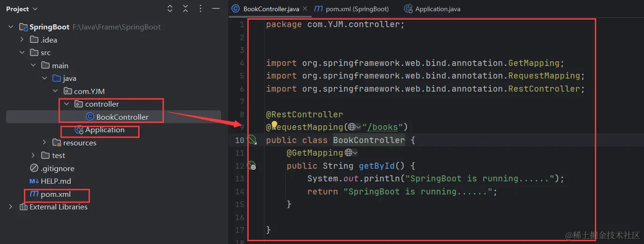The height and width of the screenshot is (244, 644).
Task: Select SpringBoot module icon in tree
Action: pyautogui.click(x=23, y=27)
